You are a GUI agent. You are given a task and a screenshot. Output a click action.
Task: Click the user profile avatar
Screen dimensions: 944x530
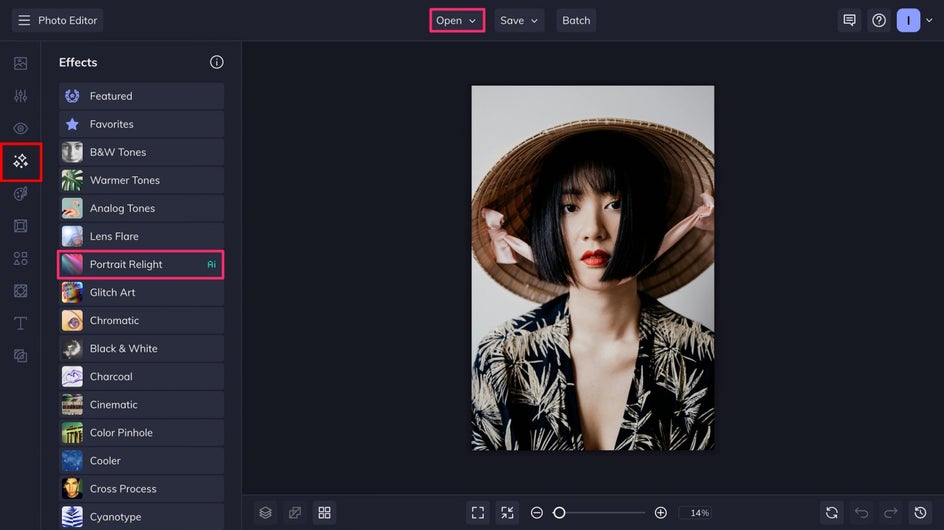pos(908,20)
